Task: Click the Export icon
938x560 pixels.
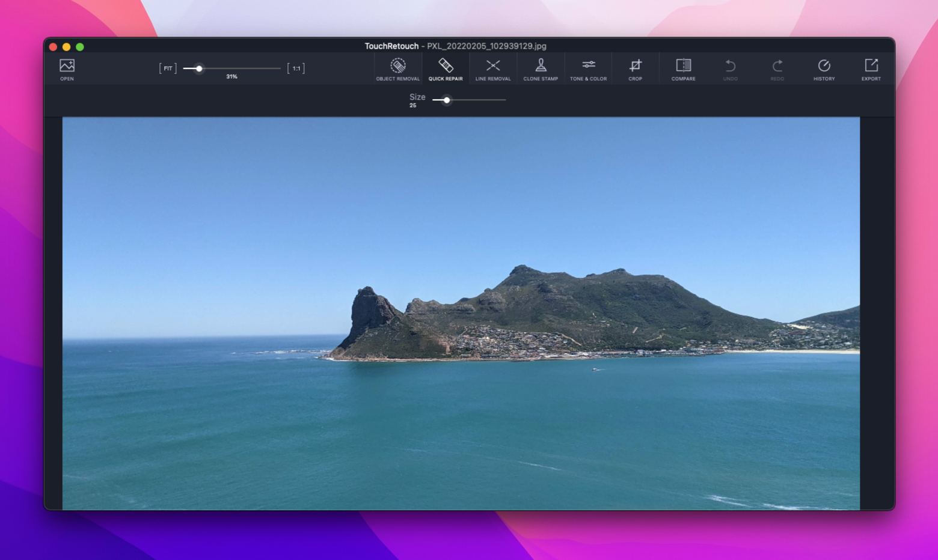Action: (871, 68)
